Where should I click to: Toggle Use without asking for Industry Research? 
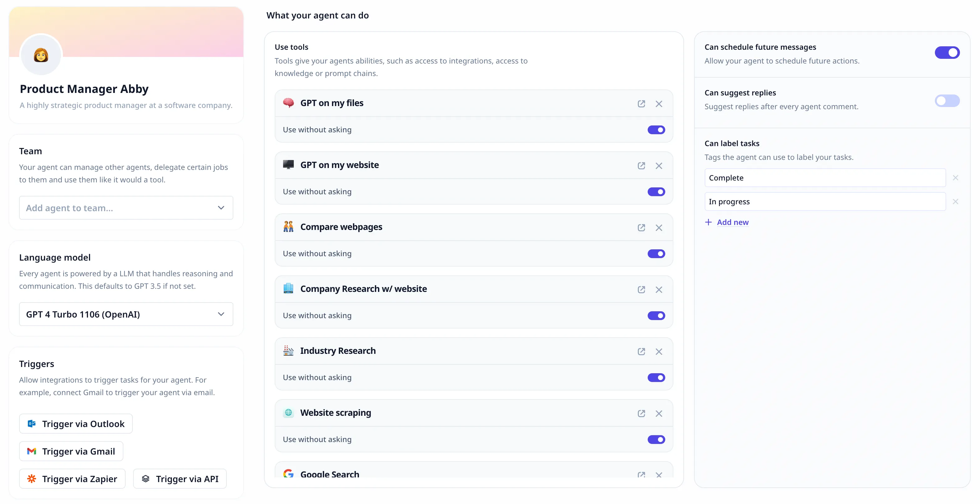click(x=656, y=377)
